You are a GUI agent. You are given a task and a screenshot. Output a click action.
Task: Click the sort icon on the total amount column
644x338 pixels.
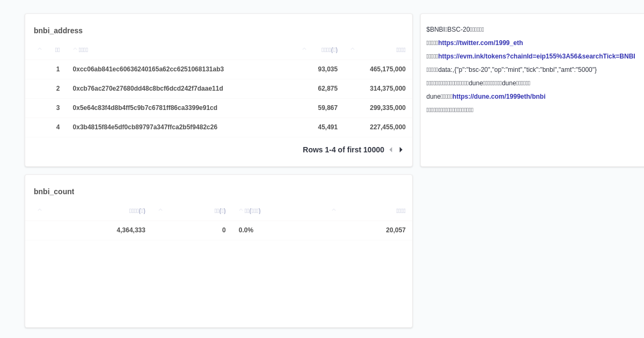[353, 49]
